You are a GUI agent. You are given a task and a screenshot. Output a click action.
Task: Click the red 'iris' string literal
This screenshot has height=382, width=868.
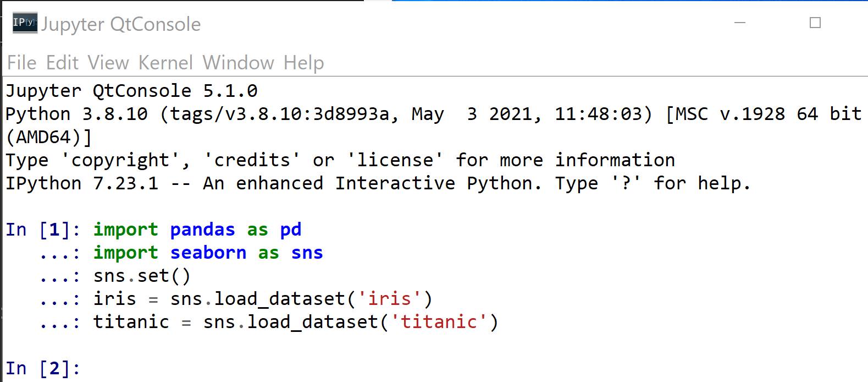tap(389, 299)
